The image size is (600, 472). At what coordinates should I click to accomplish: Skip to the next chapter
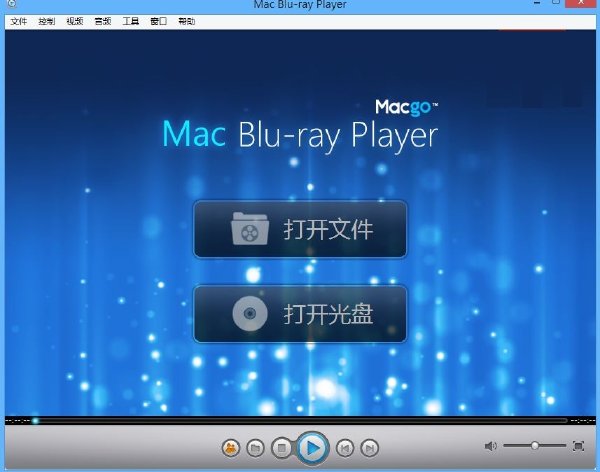click(369, 448)
